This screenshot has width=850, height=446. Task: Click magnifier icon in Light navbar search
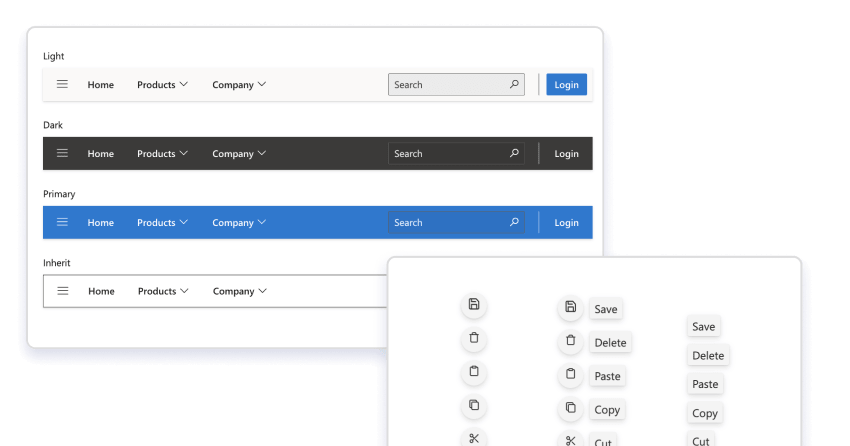coord(514,85)
